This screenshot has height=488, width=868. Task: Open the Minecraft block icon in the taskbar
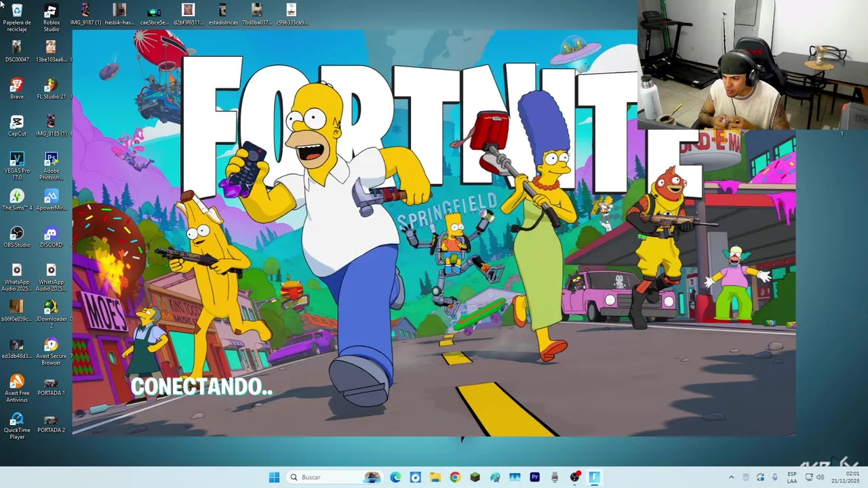point(475,477)
